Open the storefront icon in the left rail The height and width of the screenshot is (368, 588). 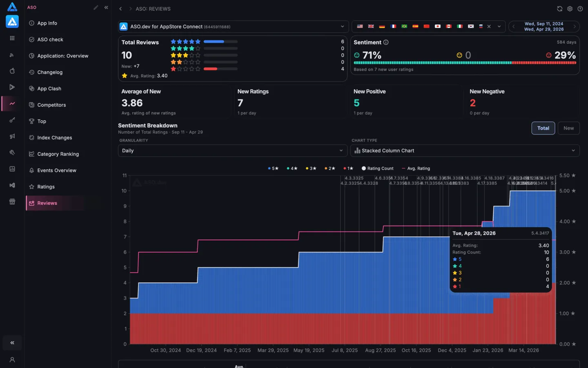(x=12, y=202)
